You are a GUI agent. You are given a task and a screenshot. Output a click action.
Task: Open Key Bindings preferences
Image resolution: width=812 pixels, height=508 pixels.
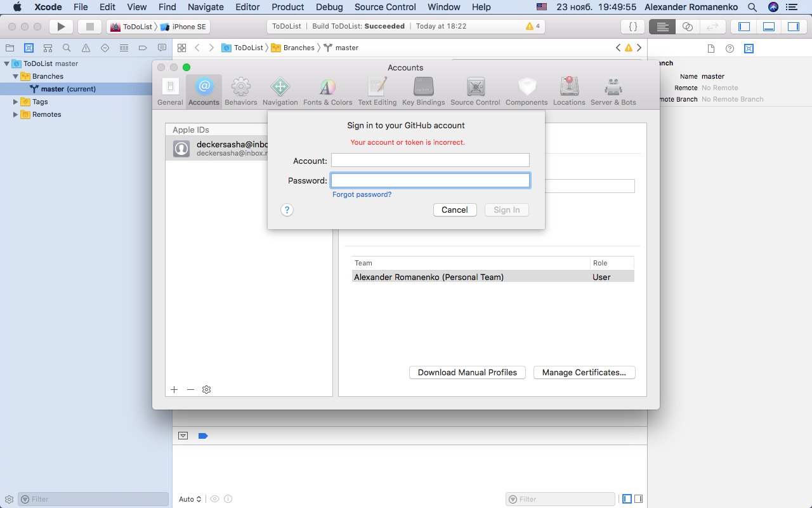pos(423,91)
